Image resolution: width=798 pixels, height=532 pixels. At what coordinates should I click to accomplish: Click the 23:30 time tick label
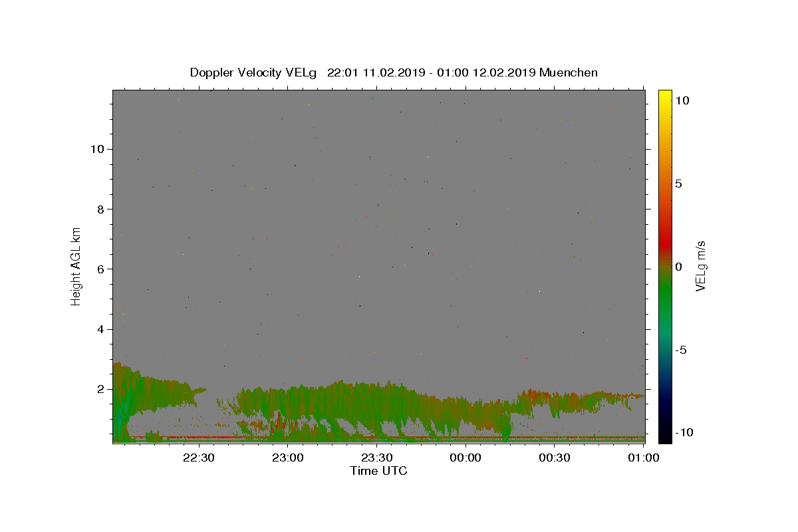pyautogui.click(x=377, y=458)
